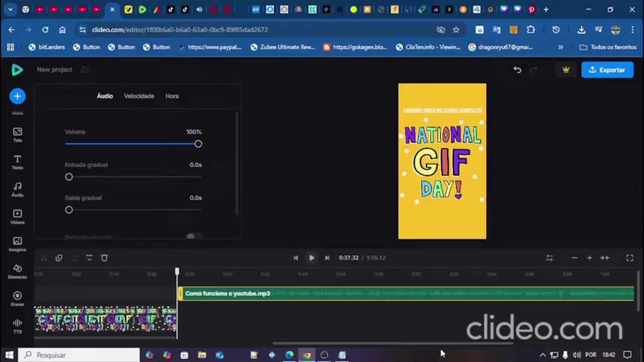Open the Gravar recording tool

coord(17,299)
